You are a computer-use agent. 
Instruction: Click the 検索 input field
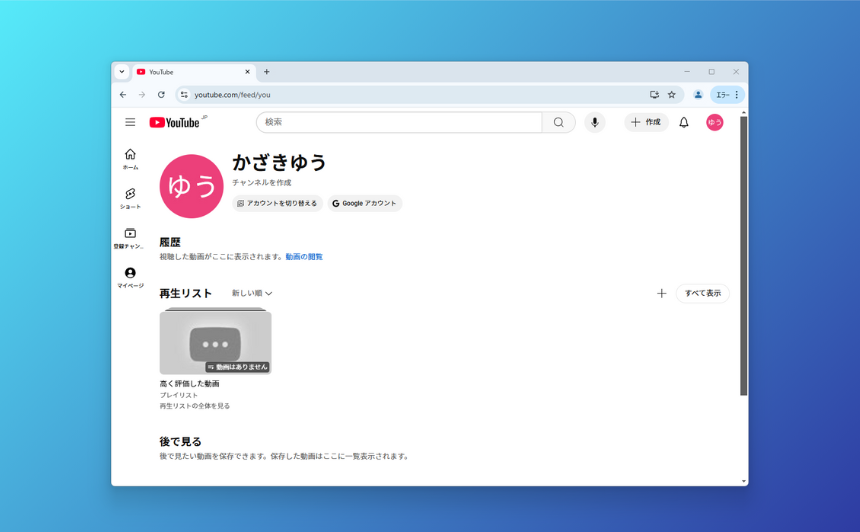(x=399, y=122)
